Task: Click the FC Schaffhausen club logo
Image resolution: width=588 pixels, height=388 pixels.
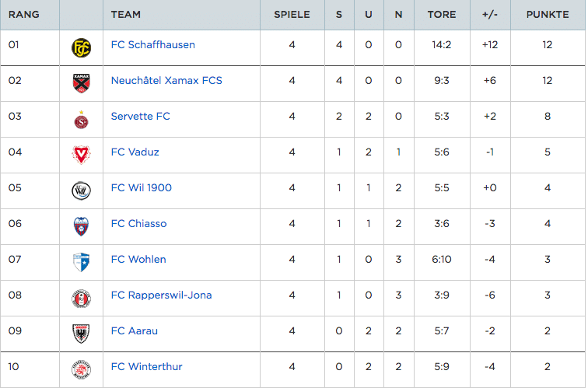Action: click(x=81, y=48)
